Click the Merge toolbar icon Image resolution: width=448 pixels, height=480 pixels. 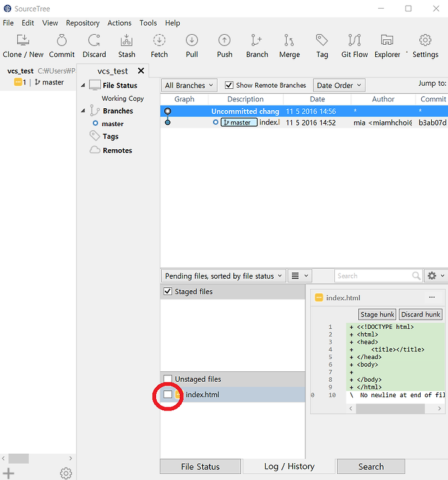click(x=289, y=40)
